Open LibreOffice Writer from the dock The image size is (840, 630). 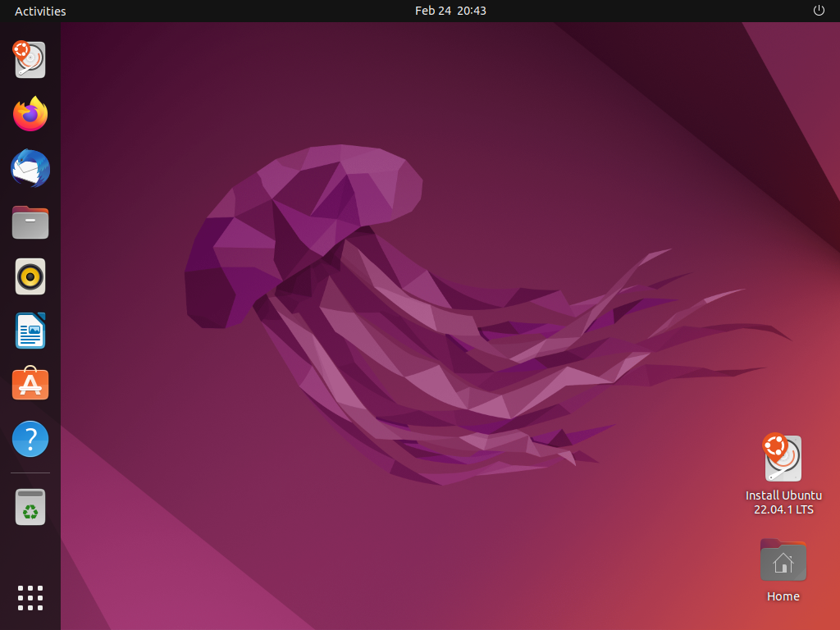click(30, 331)
